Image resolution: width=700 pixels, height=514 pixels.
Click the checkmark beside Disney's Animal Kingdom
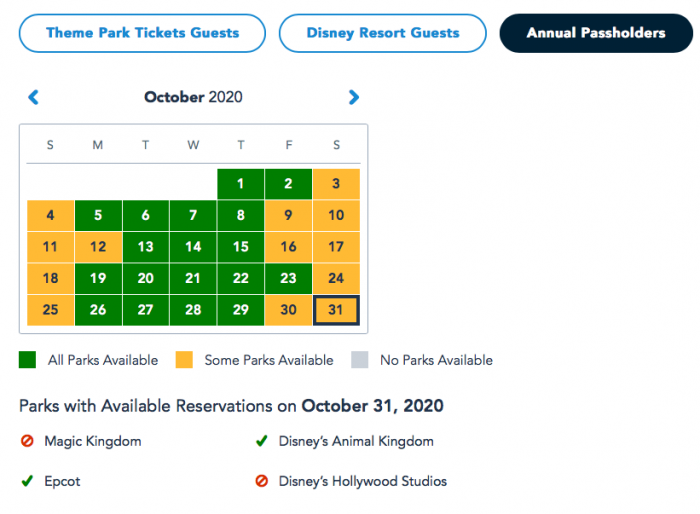click(x=262, y=441)
